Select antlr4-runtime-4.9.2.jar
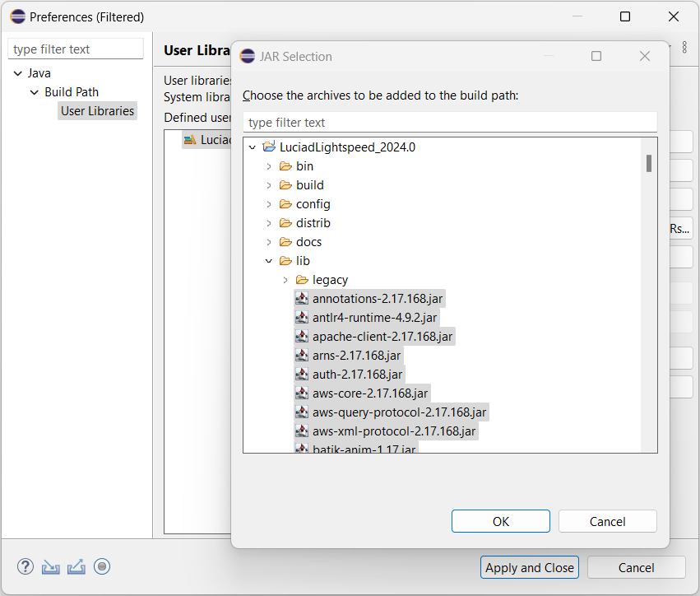700x596 pixels. tap(374, 318)
